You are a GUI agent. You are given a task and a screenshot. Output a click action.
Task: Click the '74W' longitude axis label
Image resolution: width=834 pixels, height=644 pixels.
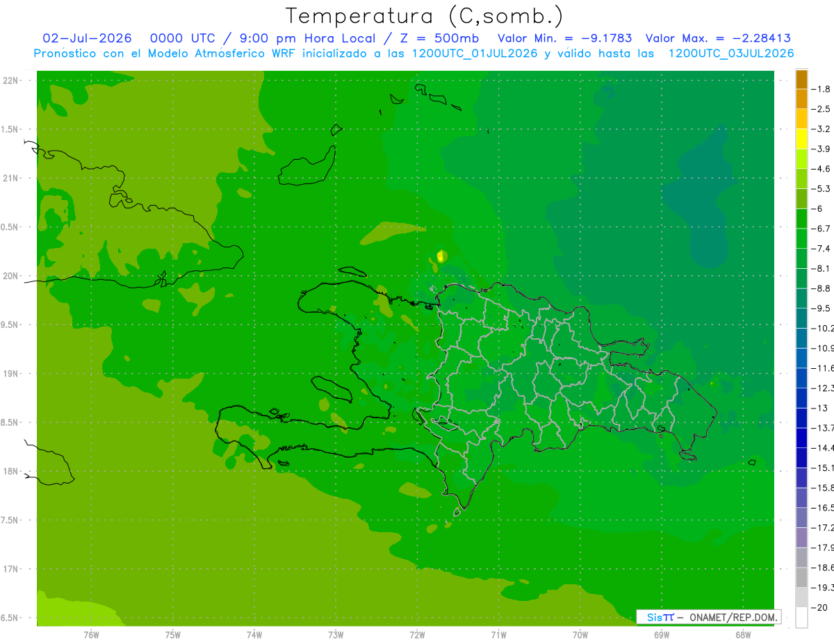254,635
